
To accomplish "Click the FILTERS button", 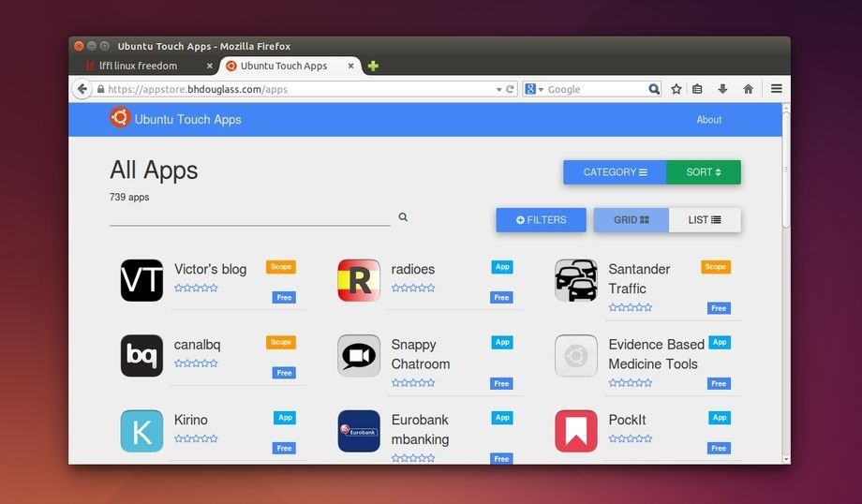I will 541,220.
